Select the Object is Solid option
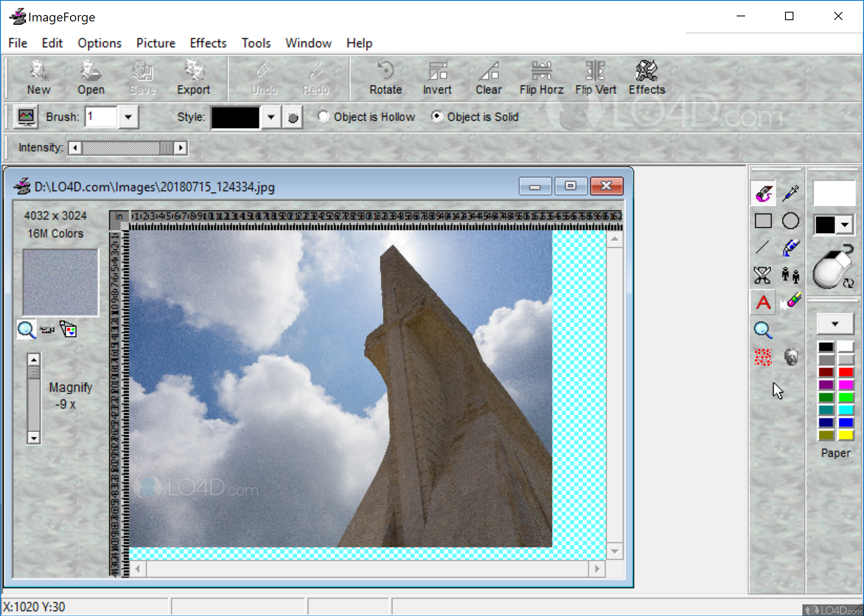Viewport: 864px width, 616px height. (x=437, y=116)
